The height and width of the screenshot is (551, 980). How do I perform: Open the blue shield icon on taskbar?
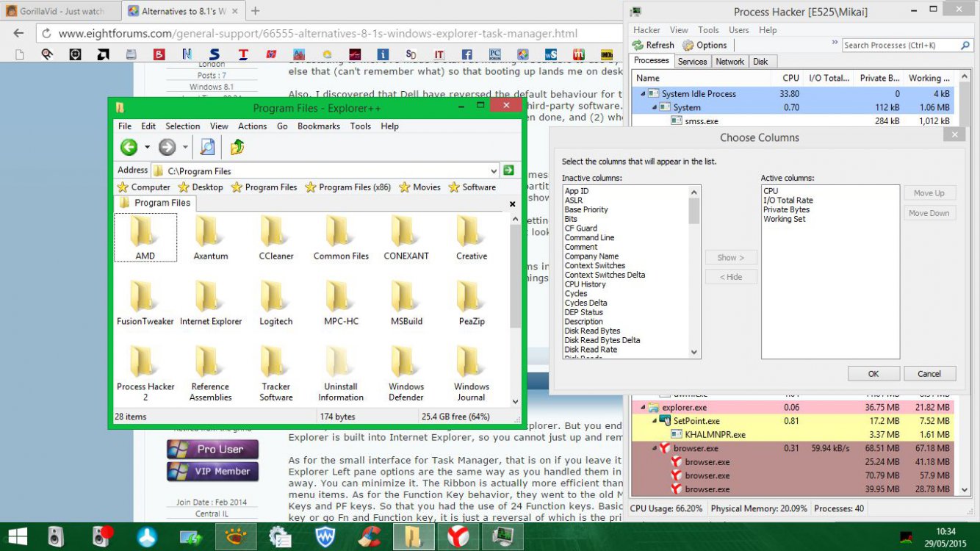[x=325, y=537]
